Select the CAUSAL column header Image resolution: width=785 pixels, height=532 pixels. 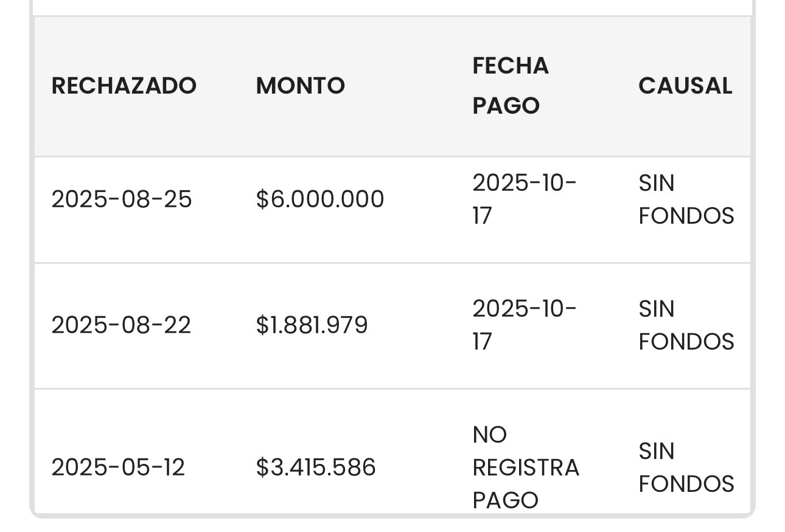[685, 86]
